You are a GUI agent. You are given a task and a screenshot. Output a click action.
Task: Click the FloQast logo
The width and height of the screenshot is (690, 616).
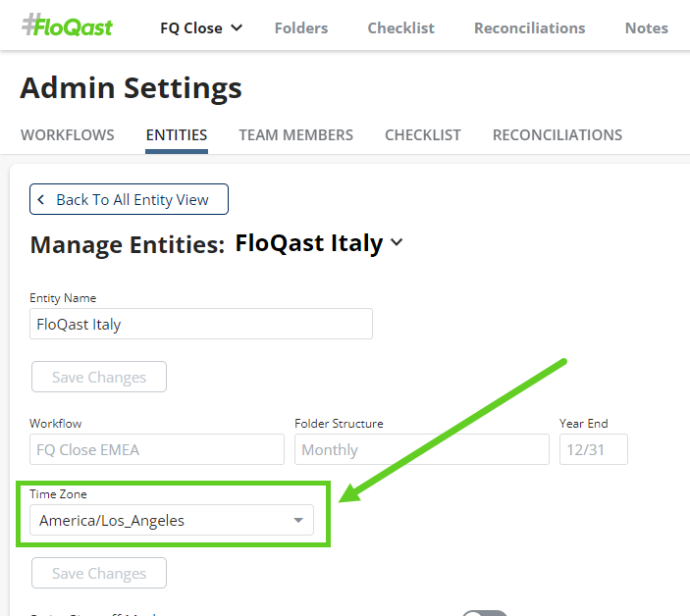click(x=67, y=26)
